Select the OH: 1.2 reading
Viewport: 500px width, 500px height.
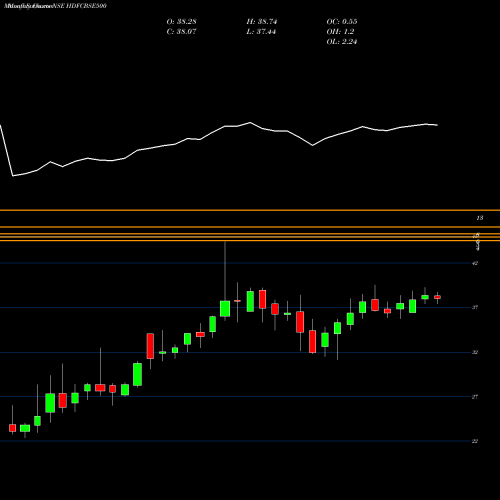[340, 32]
